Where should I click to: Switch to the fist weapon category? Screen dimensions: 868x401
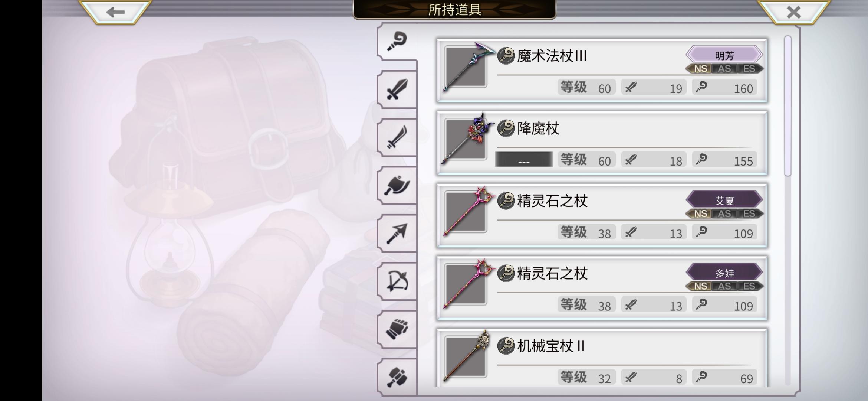pos(397,329)
